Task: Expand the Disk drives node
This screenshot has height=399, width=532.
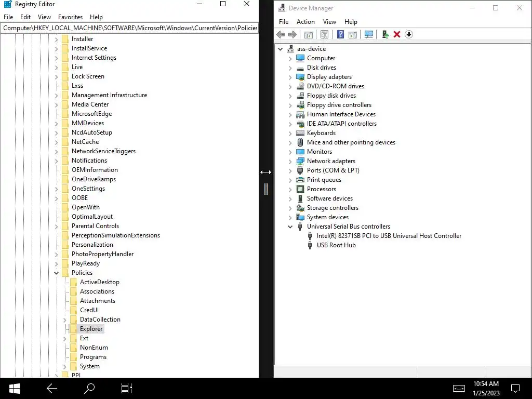Action: pyautogui.click(x=290, y=68)
